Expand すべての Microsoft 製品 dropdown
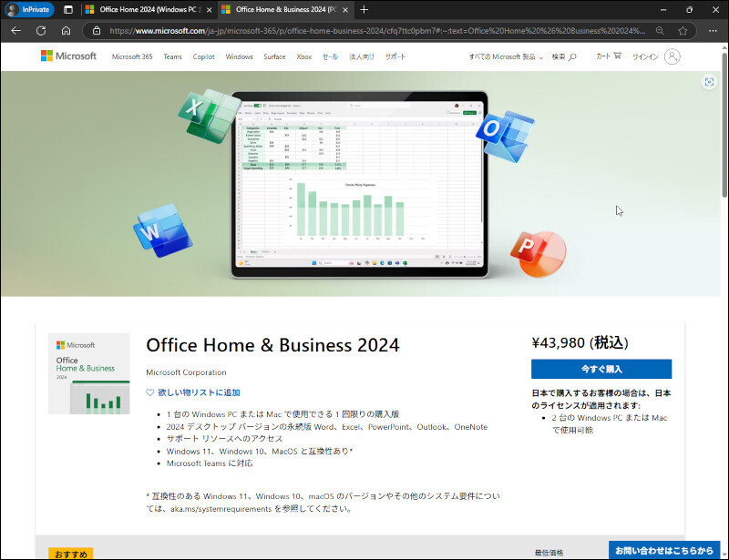The width and height of the screenshot is (729, 560). 506,56
